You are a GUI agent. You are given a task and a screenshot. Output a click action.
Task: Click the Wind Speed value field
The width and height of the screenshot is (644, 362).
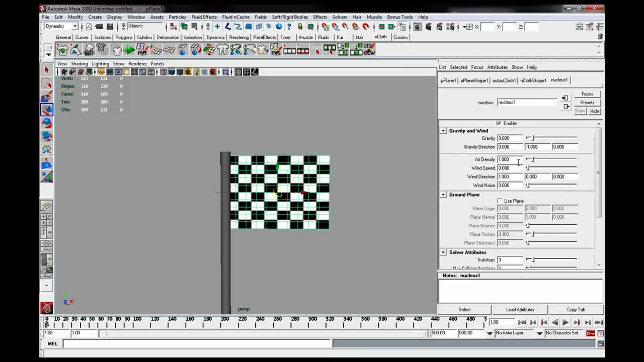point(510,168)
